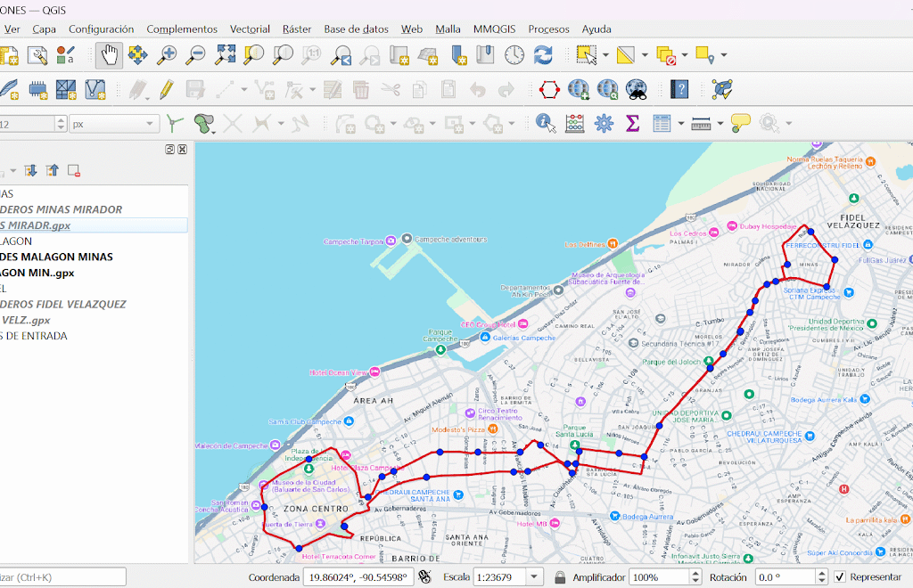Open the Procesos menu
This screenshot has height=588, width=913.
[x=548, y=29]
